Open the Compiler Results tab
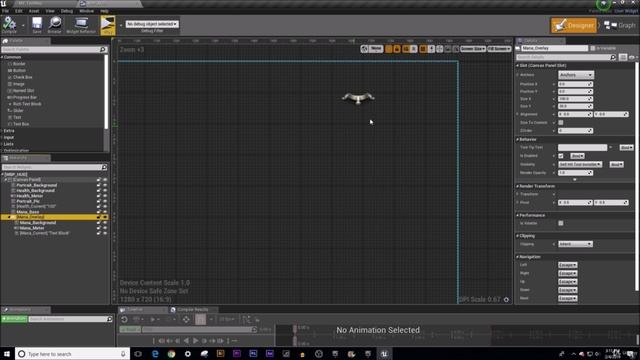This screenshot has width=640, height=360. tap(192, 310)
